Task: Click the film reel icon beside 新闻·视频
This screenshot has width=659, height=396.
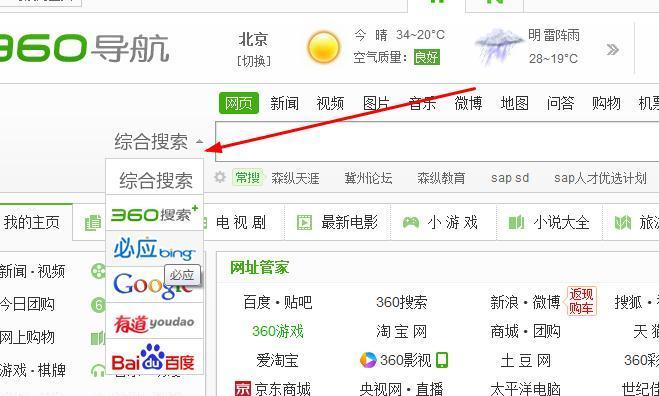Action: [x=98, y=271]
